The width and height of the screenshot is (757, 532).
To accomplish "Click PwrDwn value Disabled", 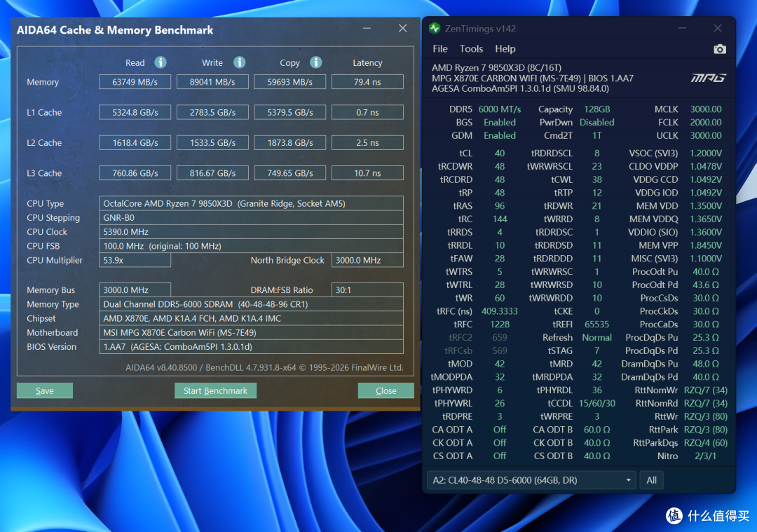I will point(596,123).
